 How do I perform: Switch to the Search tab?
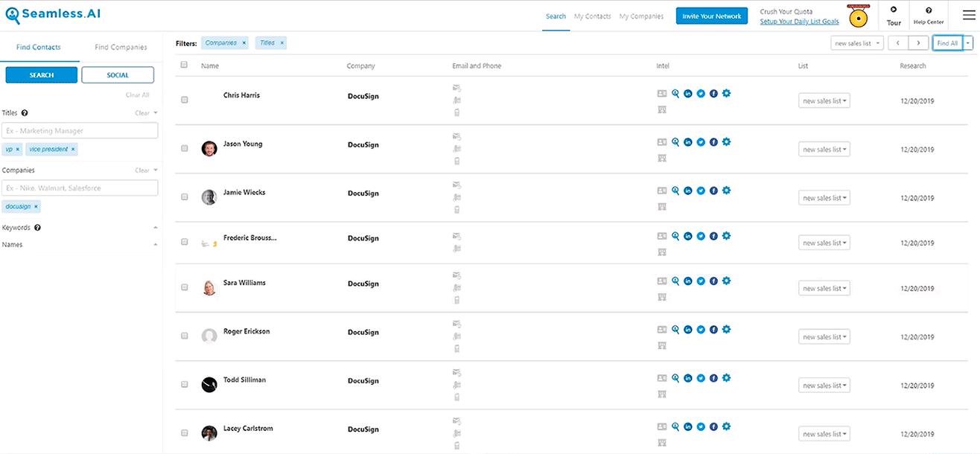click(x=556, y=16)
